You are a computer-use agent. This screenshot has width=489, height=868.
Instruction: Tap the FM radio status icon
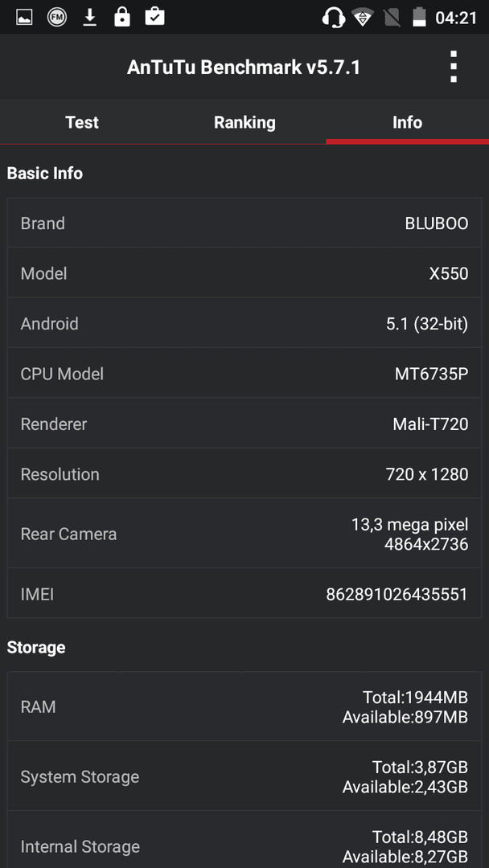(x=57, y=17)
